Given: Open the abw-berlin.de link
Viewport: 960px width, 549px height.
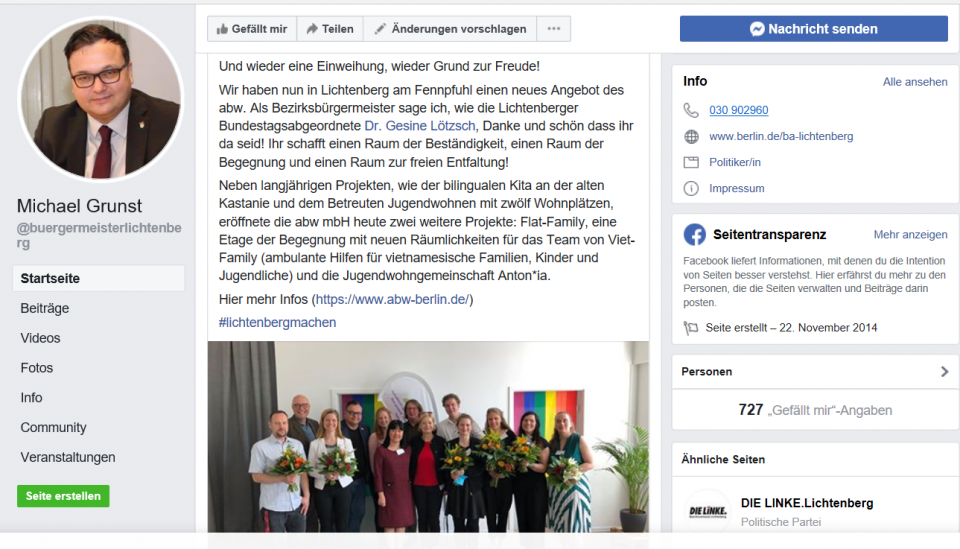Looking at the screenshot, I should [392, 299].
